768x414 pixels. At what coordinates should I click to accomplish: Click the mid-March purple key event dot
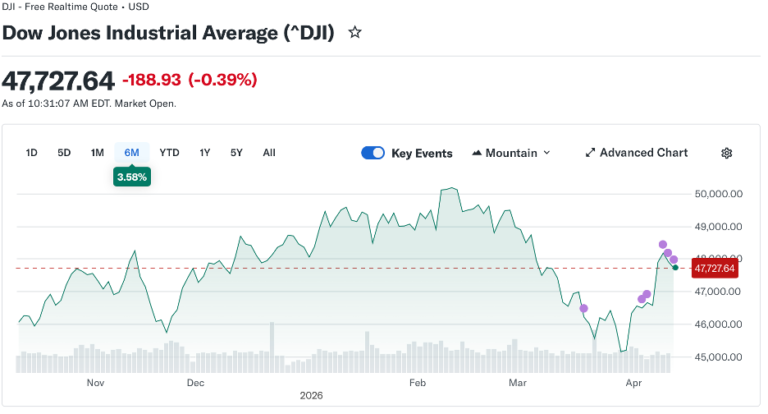584,308
